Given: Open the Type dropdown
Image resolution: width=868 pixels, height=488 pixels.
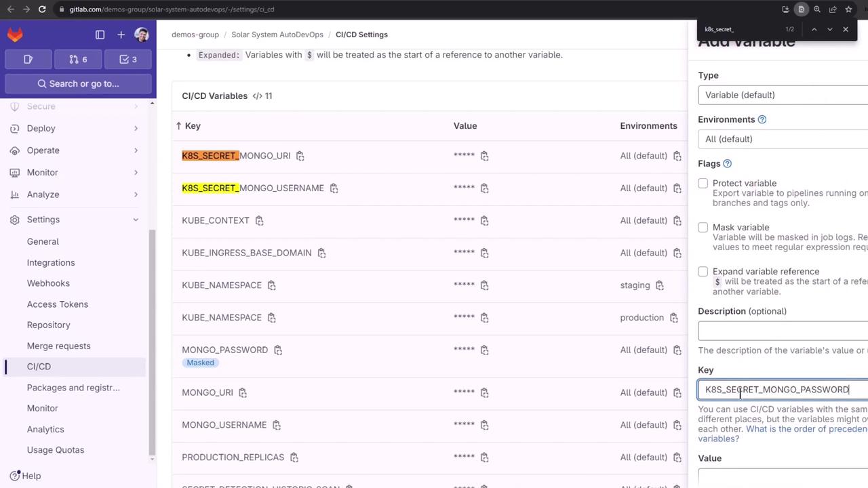Looking at the screenshot, I should point(783,95).
